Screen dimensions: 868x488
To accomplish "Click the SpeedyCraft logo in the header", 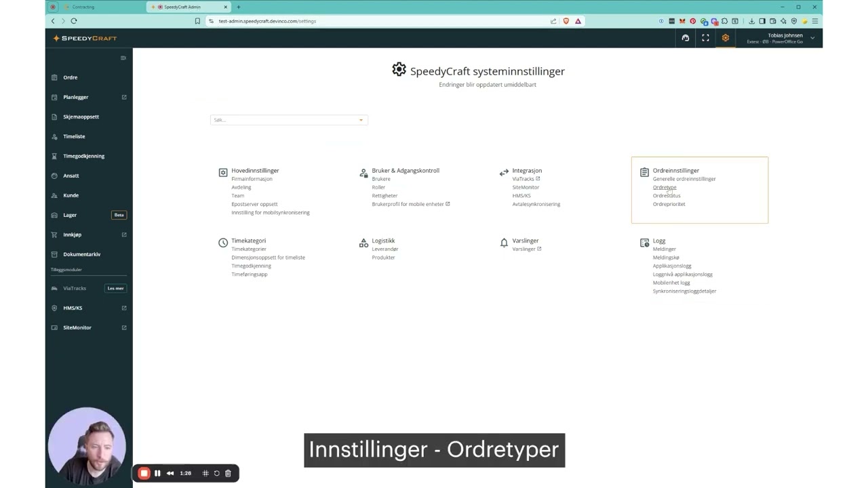I will [x=85, y=38].
